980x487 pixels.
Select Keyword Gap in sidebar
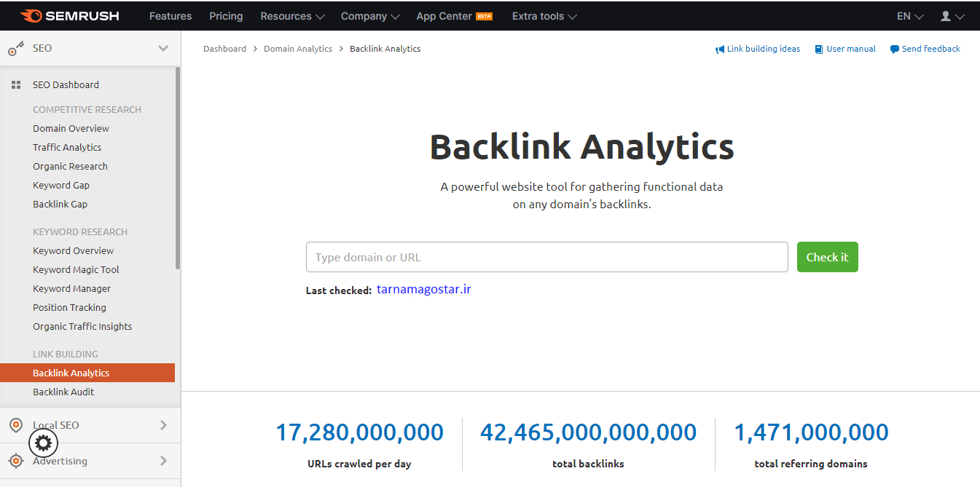(x=61, y=186)
